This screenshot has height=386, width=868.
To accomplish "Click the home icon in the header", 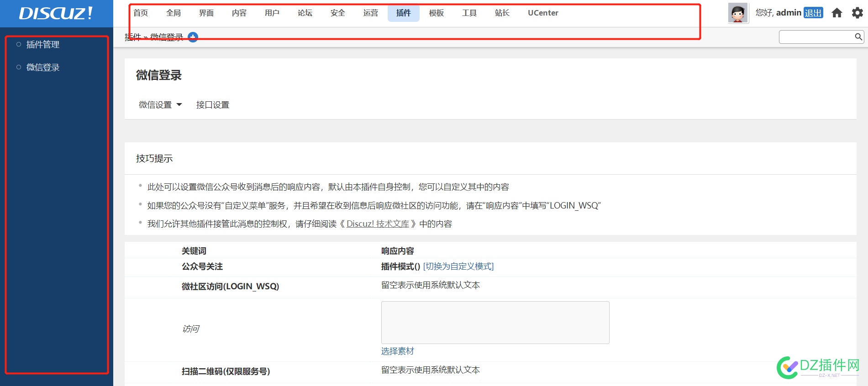I will pos(836,13).
